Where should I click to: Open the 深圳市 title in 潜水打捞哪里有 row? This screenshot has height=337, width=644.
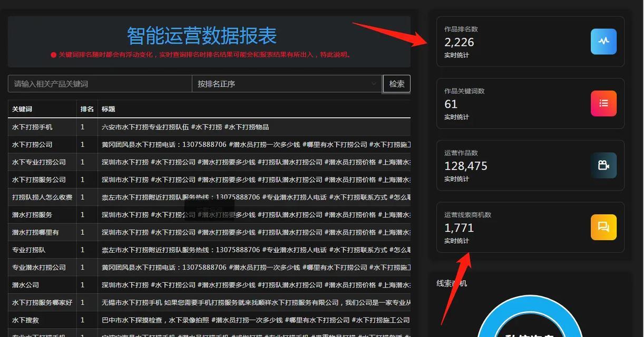pos(256,232)
